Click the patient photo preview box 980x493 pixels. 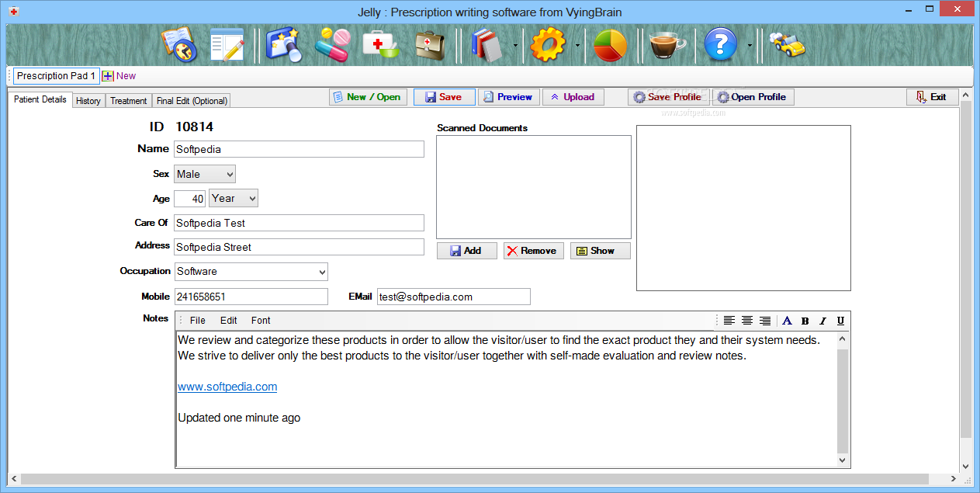coord(743,208)
